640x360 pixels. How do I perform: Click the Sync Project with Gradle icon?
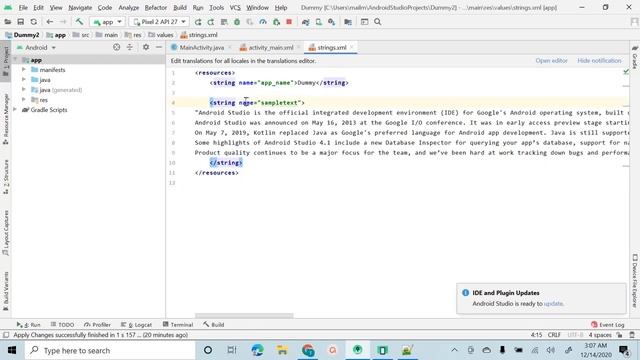tap(305, 22)
